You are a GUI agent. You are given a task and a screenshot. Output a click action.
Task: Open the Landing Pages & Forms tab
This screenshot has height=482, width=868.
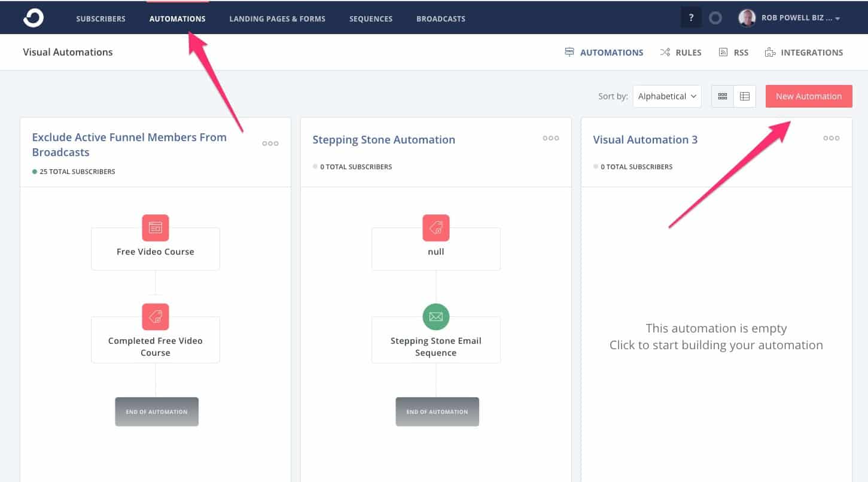(x=278, y=19)
